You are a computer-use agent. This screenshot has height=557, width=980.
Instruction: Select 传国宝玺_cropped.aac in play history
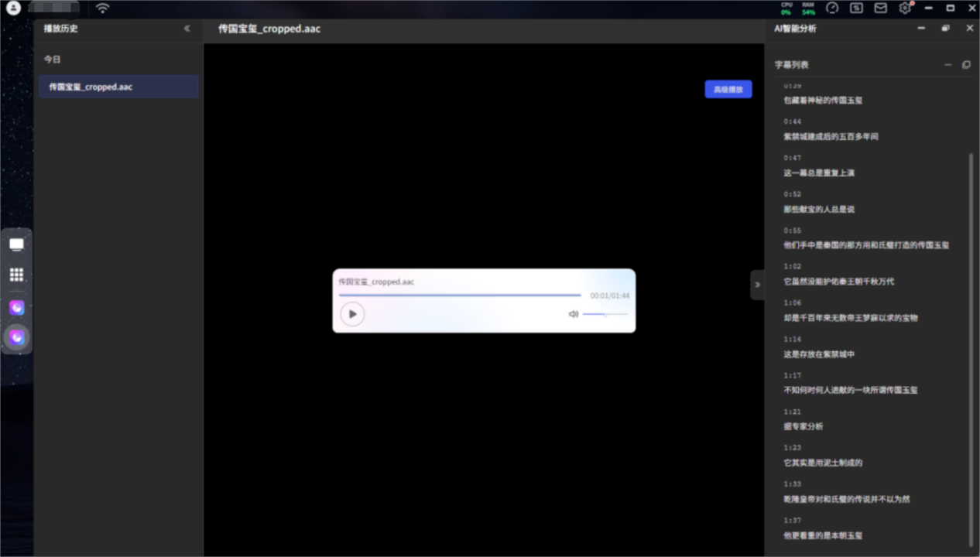118,87
